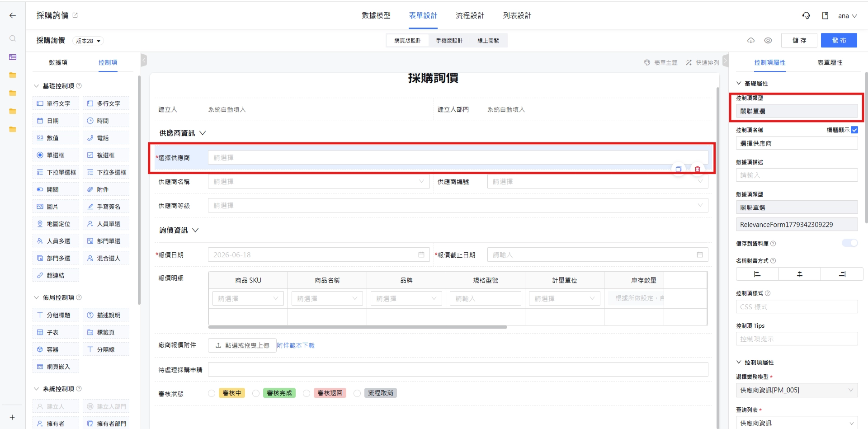Click 快速排列 button

coord(702,63)
